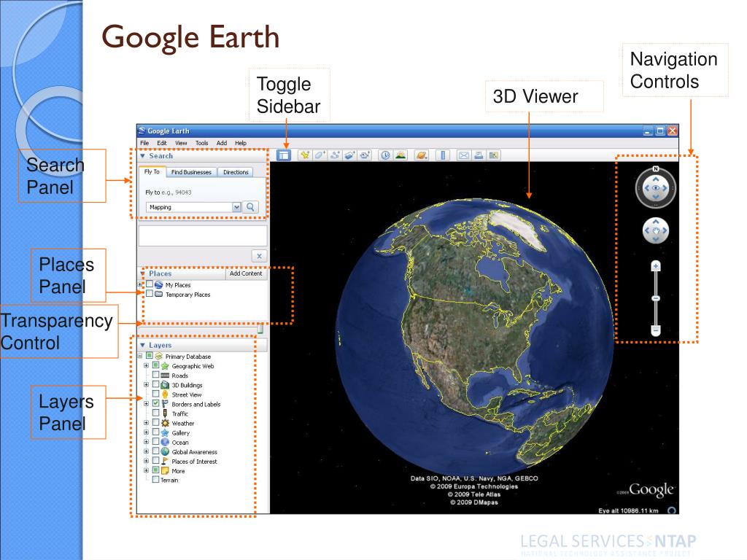Open the Help menu

click(x=241, y=143)
